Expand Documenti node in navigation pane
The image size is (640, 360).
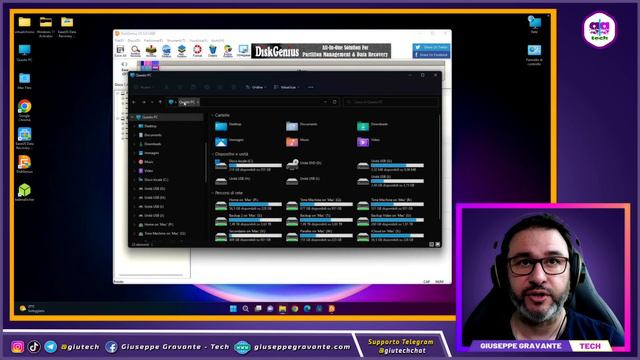[x=134, y=135]
